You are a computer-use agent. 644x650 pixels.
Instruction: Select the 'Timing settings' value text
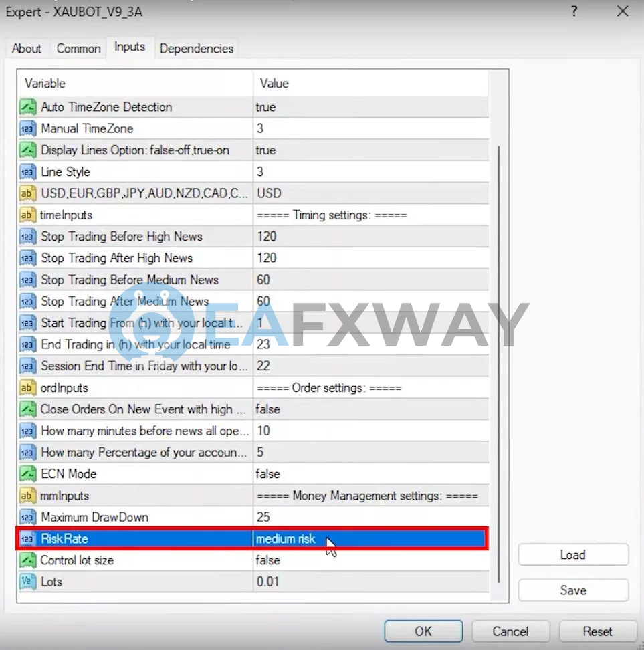click(332, 215)
